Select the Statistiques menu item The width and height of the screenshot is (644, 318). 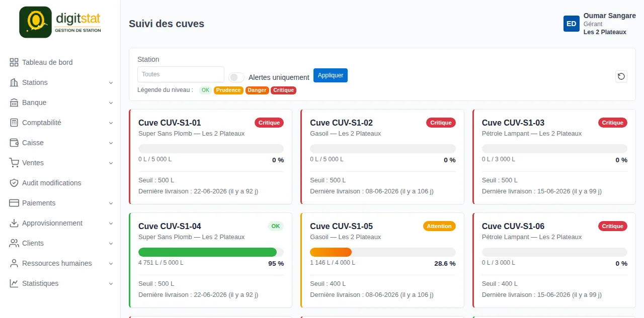click(x=60, y=283)
